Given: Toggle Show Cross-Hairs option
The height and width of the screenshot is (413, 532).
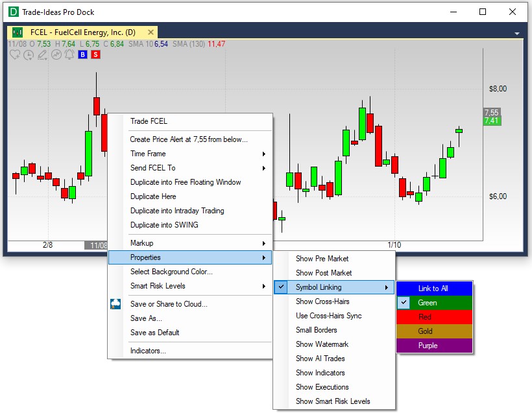Looking at the screenshot, I should pyautogui.click(x=334, y=301).
